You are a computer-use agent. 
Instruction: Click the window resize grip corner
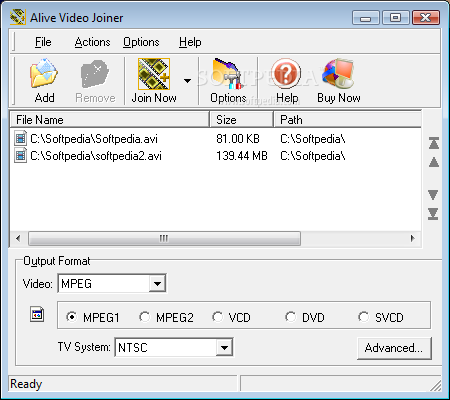tap(436, 385)
